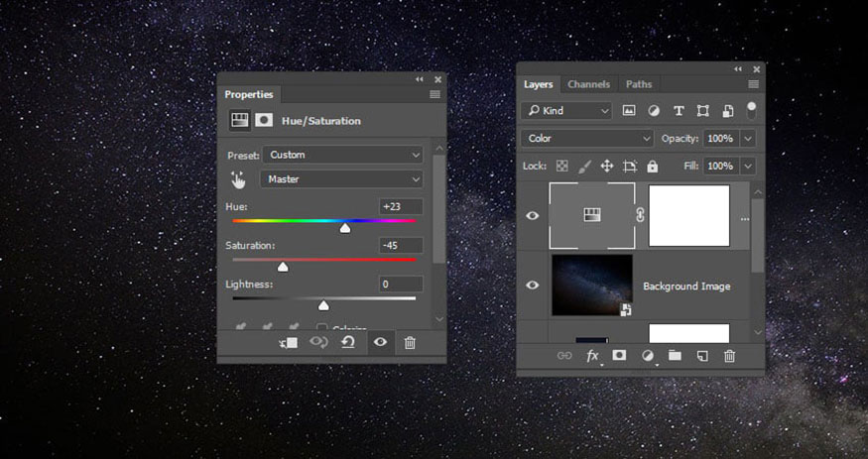Close the Layers panel

[x=756, y=69]
